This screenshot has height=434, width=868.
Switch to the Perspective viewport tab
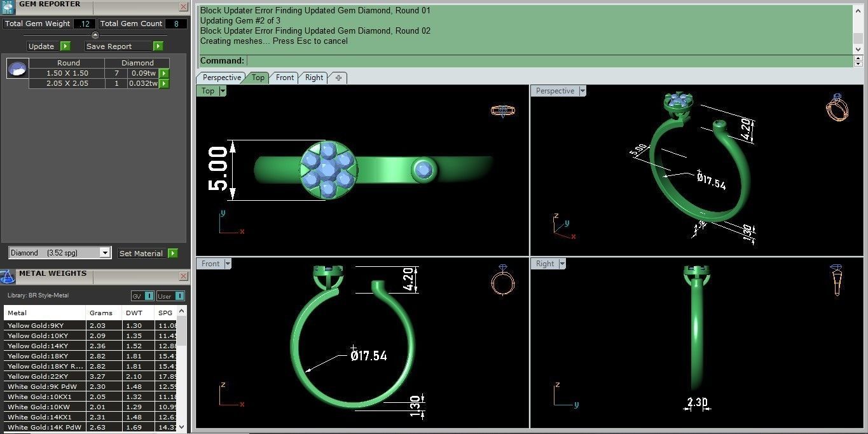(221, 78)
